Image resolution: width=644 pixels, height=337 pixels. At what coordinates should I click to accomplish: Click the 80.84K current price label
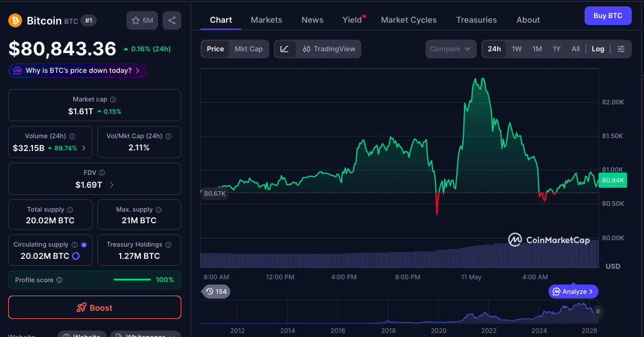(613, 180)
